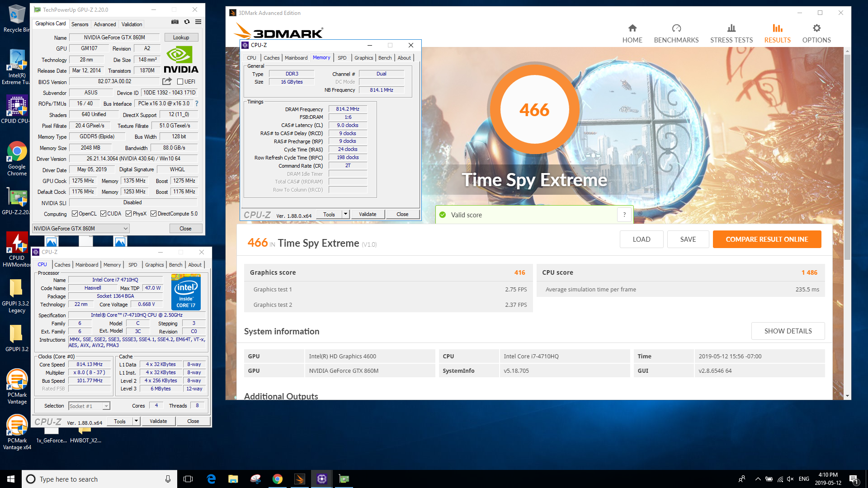Click LOAD button in 3DMark

click(x=642, y=239)
